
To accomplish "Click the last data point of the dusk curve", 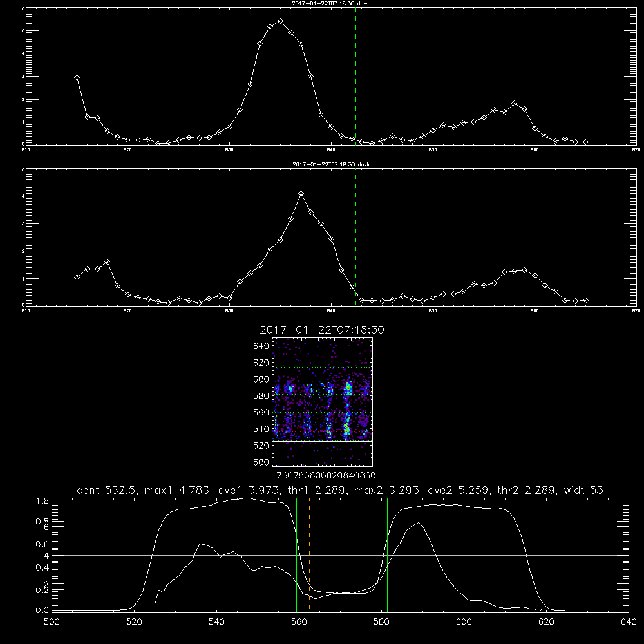I will pyautogui.click(x=585, y=301).
